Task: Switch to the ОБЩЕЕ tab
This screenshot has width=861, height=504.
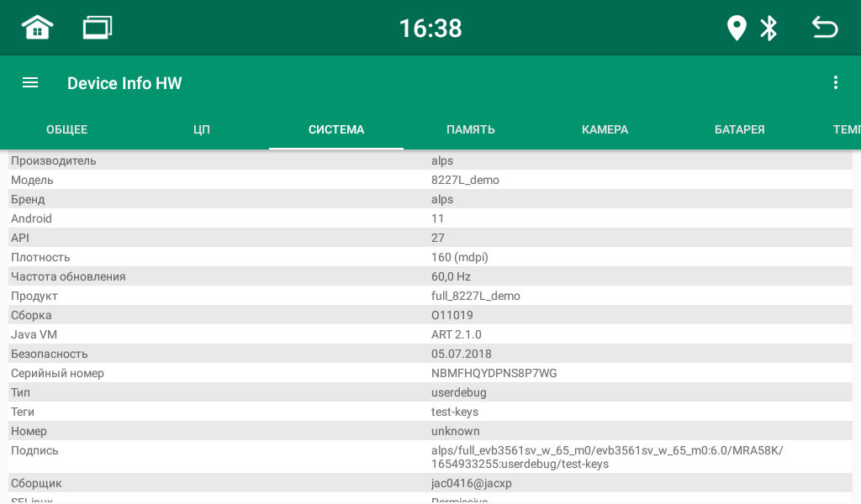Action: point(67,129)
